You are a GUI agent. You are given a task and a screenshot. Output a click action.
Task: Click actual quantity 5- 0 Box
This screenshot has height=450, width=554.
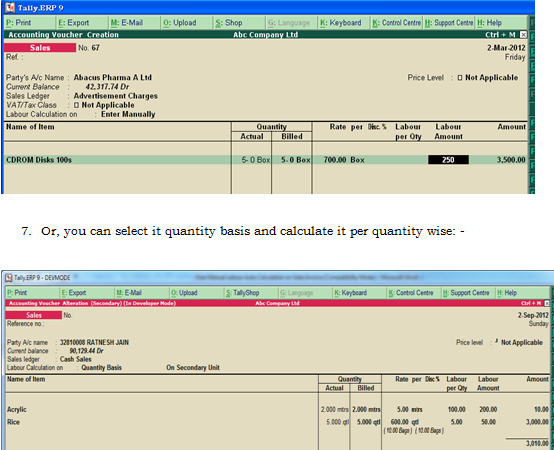[x=256, y=160]
